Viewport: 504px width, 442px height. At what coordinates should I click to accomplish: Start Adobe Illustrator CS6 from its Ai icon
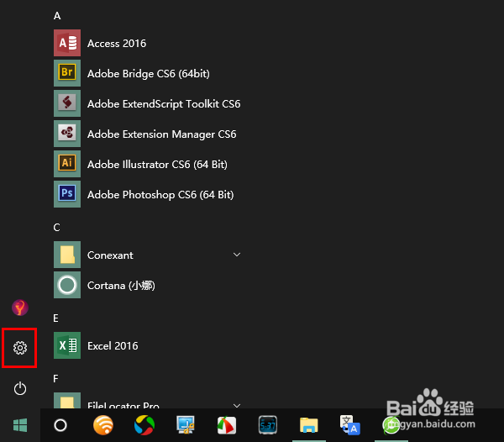67,164
